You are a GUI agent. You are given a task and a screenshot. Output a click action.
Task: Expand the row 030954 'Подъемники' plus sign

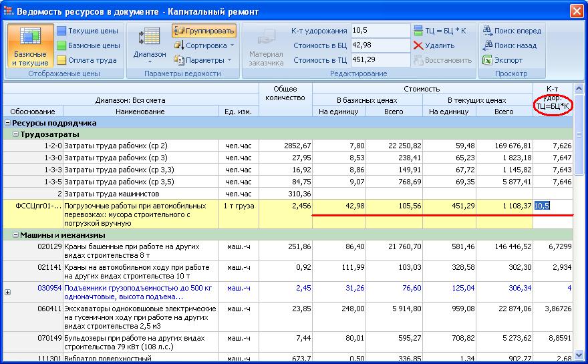[8, 292]
